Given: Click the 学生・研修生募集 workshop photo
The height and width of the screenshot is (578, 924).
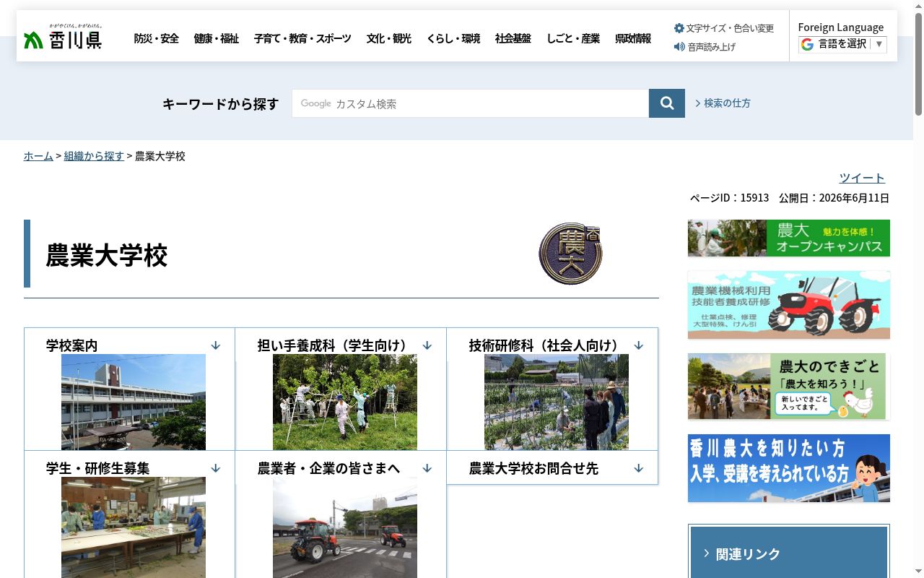Looking at the screenshot, I should pos(134,527).
